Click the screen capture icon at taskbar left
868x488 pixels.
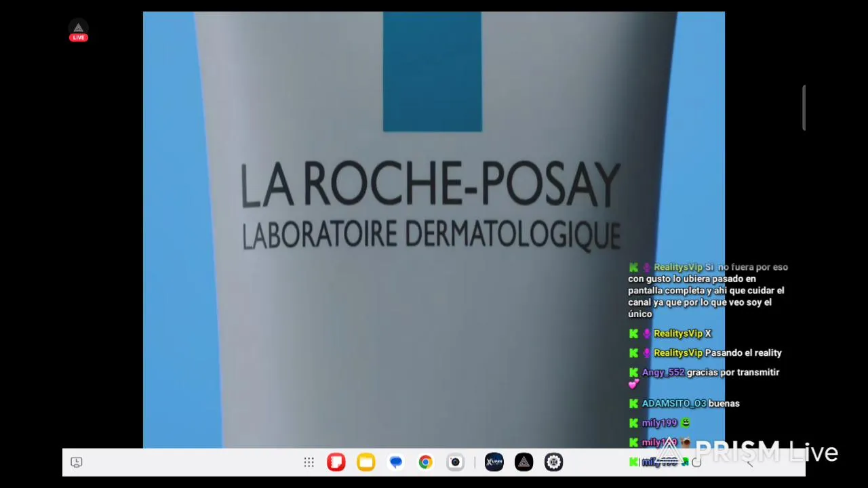point(77,462)
